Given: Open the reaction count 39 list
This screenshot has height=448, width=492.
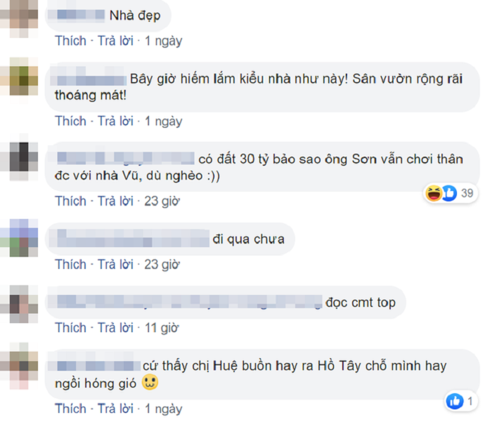Looking at the screenshot, I should 467,193.
